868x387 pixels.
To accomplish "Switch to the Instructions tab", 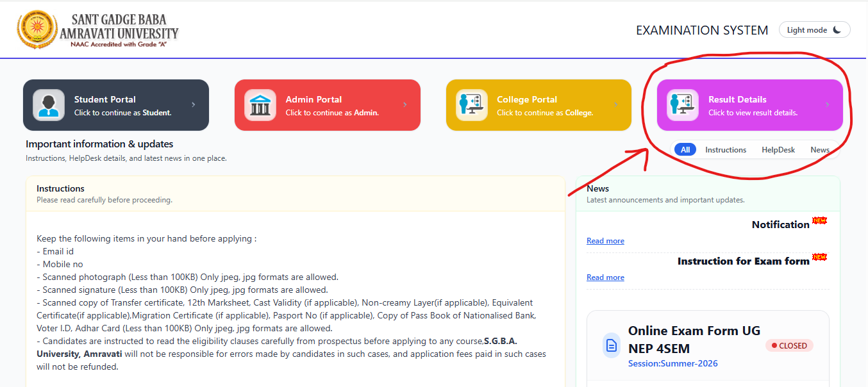I will click(x=726, y=149).
